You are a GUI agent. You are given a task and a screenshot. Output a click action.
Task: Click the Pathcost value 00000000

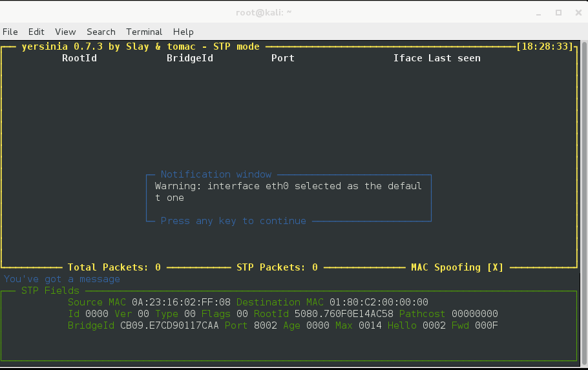click(x=475, y=314)
